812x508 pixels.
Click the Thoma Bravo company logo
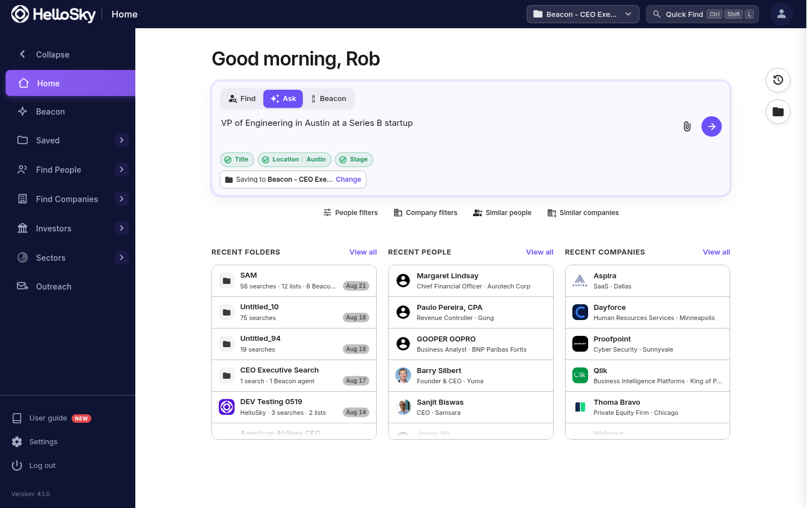[580, 407]
